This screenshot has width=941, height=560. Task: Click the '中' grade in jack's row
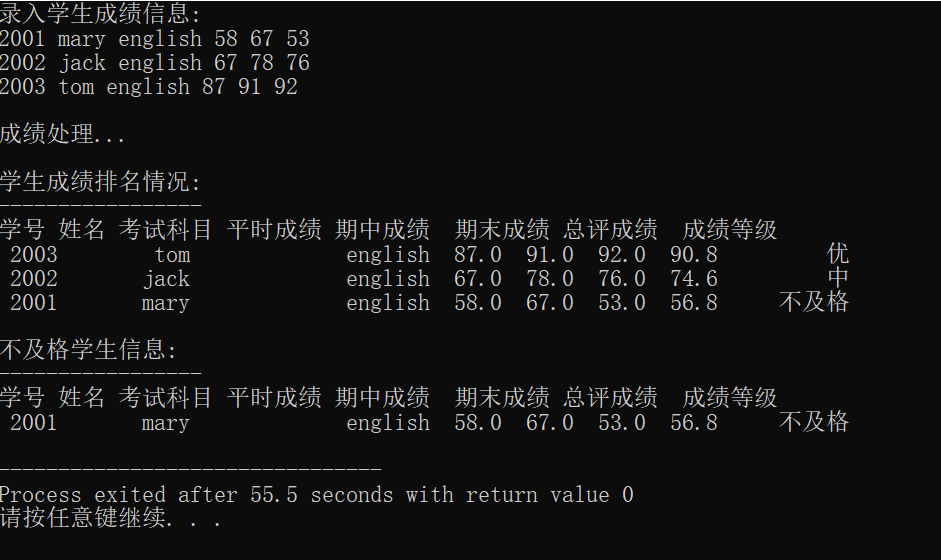pos(838,279)
